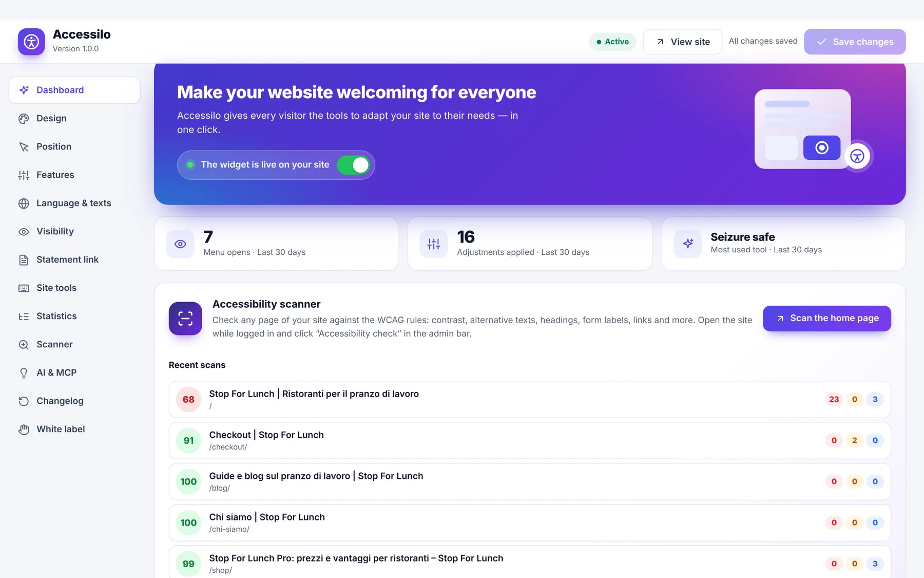Click the Accessilo logo icon
Image resolution: width=924 pixels, height=578 pixels.
pyautogui.click(x=31, y=42)
